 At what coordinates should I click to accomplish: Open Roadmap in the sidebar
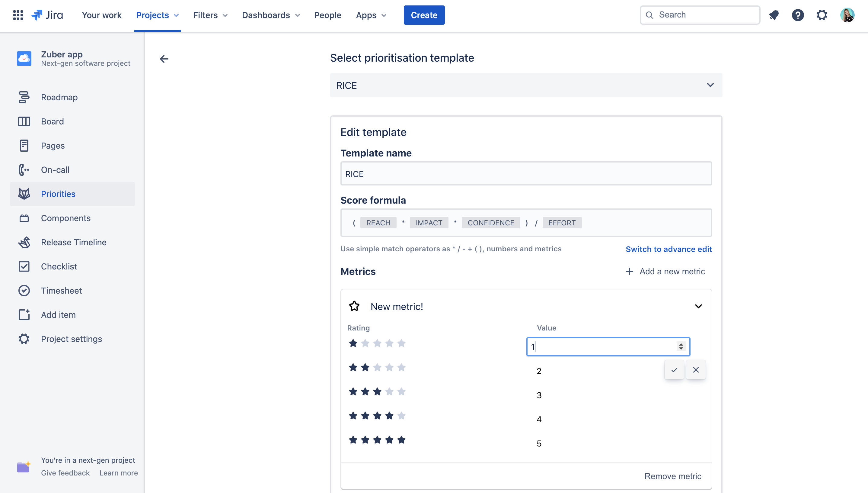point(59,97)
